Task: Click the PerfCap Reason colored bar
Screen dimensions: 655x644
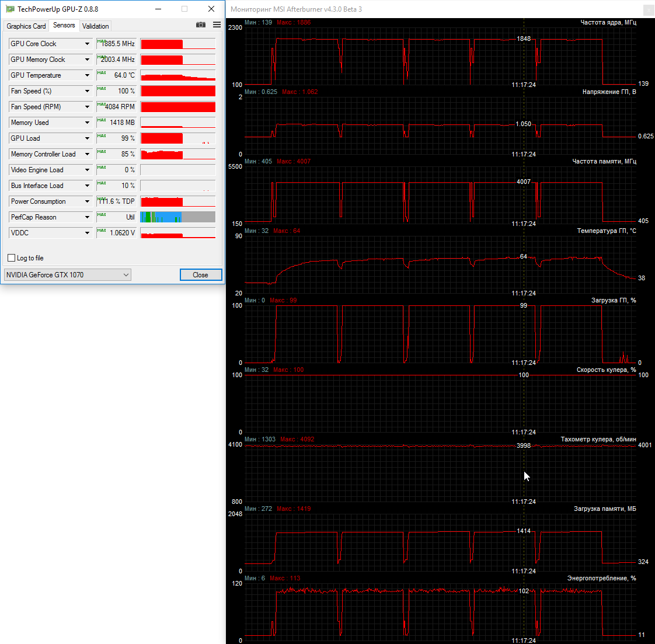Action: [177, 217]
